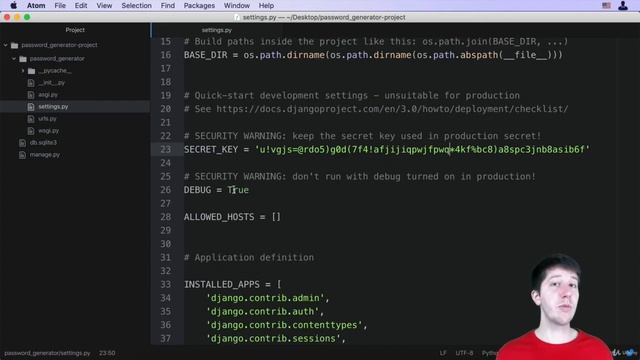The image size is (640, 360).
Task: Click the file icon beside urls.py
Action: 31,119
